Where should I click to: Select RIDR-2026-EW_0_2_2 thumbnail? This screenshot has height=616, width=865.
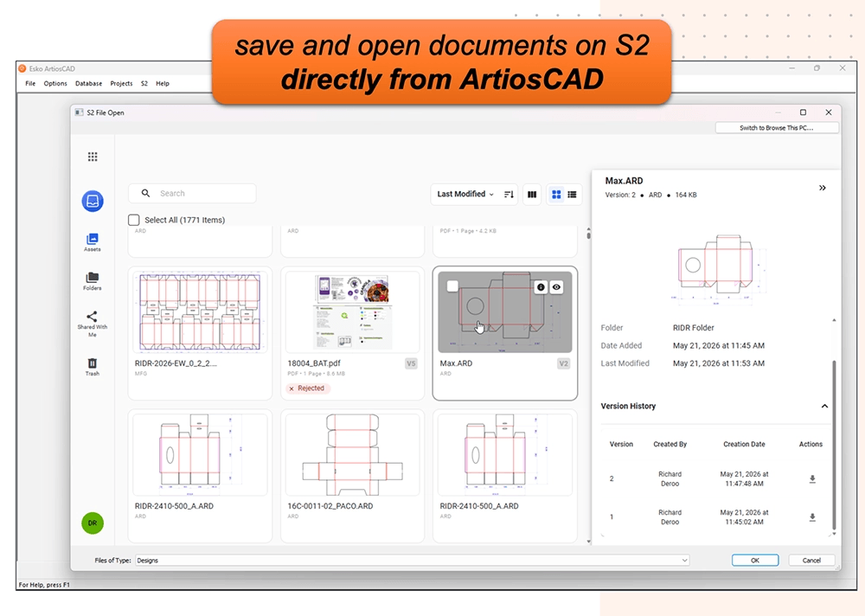pyautogui.click(x=200, y=311)
